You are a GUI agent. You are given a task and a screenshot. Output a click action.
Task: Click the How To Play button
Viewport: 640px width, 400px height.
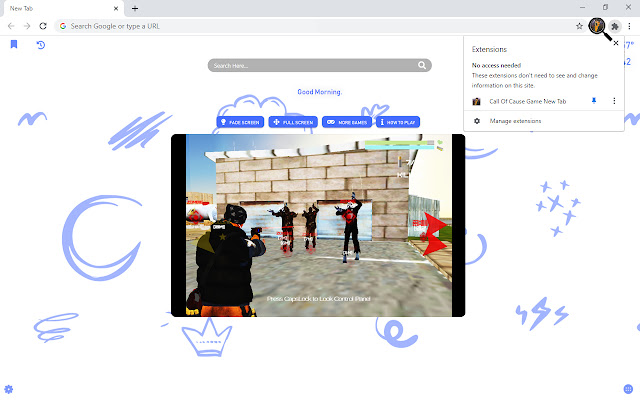[x=398, y=122]
